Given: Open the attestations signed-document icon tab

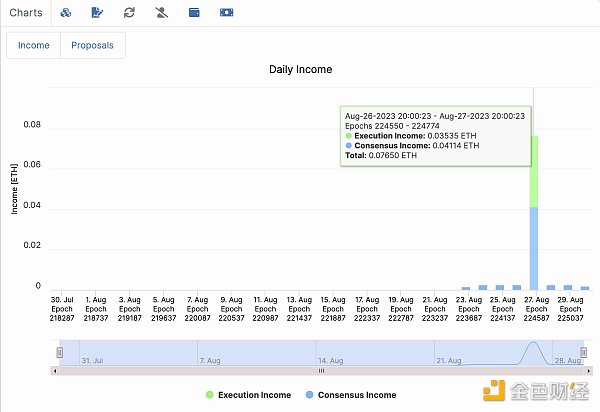Looking at the screenshot, I should tap(97, 13).
